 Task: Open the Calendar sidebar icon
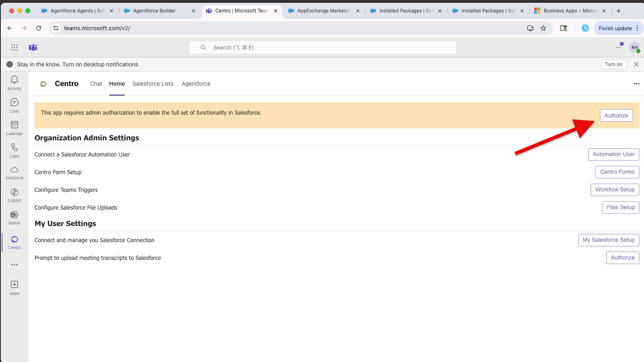14,128
